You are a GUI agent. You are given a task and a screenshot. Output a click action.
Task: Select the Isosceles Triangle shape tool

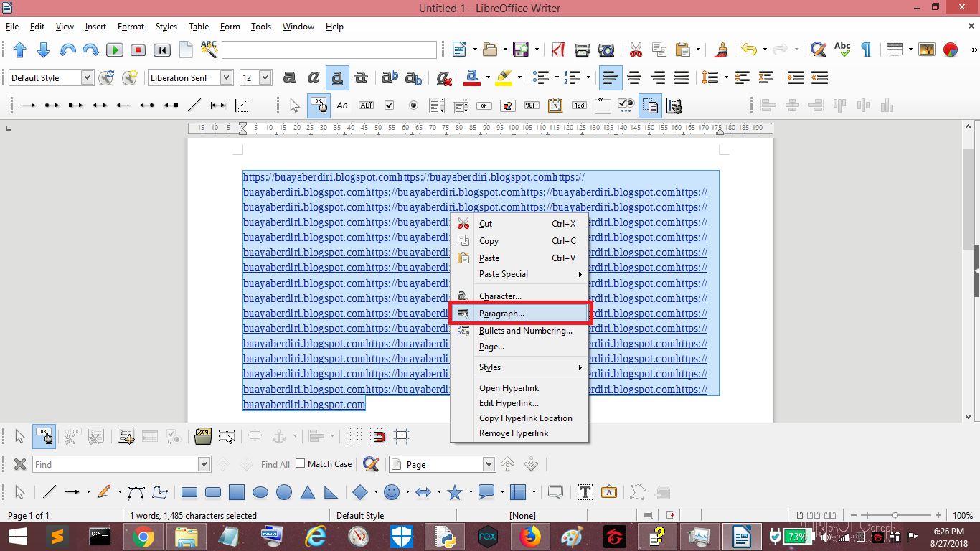308,492
